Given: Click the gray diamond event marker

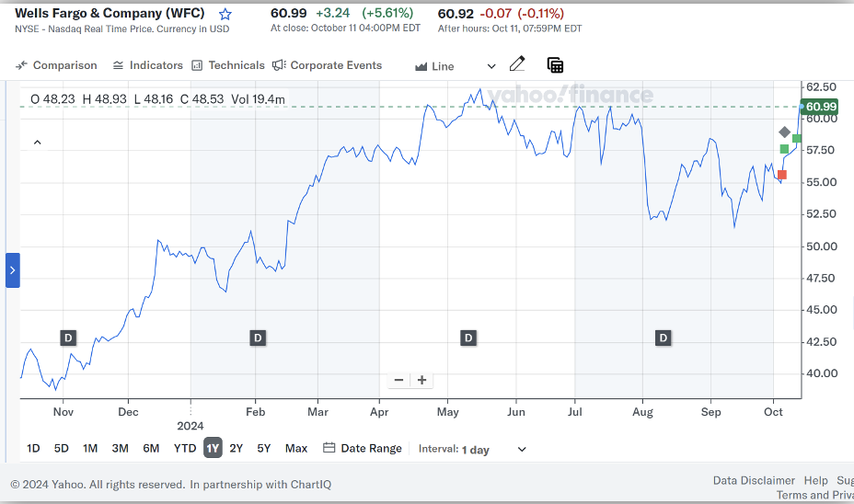Looking at the screenshot, I should (784, 132).
